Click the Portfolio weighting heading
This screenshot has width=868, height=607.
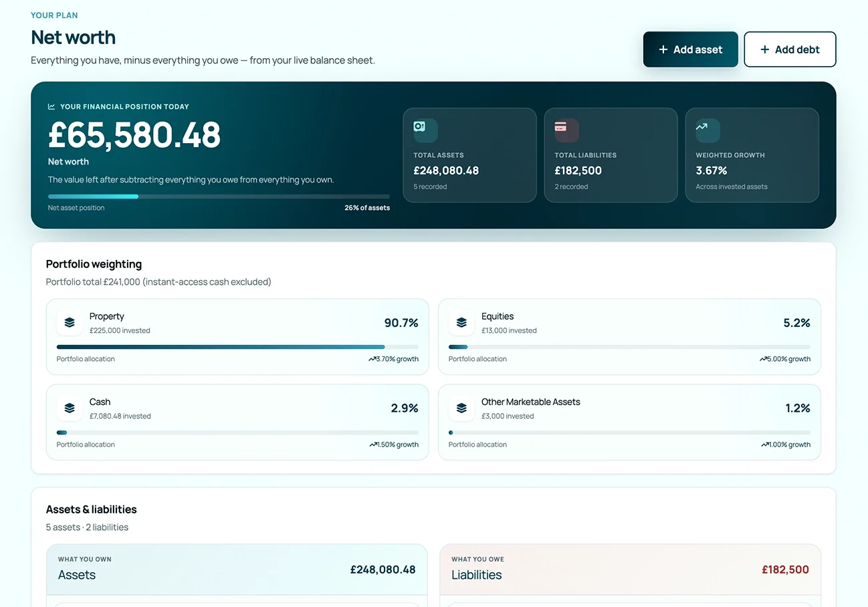coord(94,264)
